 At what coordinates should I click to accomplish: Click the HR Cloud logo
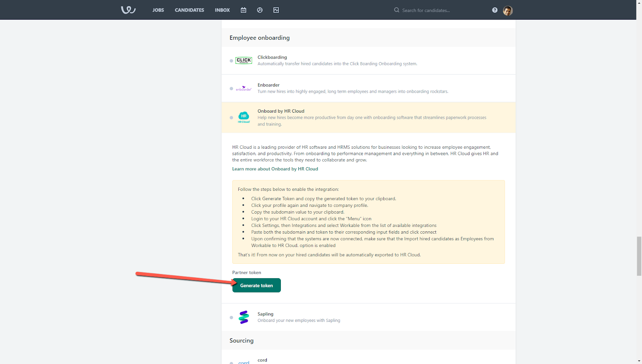pyautogui.click(x=244, y=117)
